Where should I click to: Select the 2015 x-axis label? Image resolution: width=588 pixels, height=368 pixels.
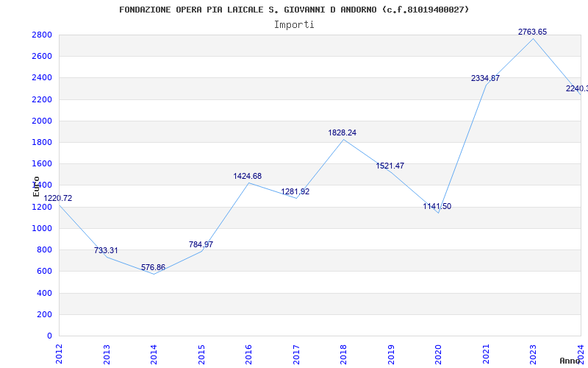point(201,355)
